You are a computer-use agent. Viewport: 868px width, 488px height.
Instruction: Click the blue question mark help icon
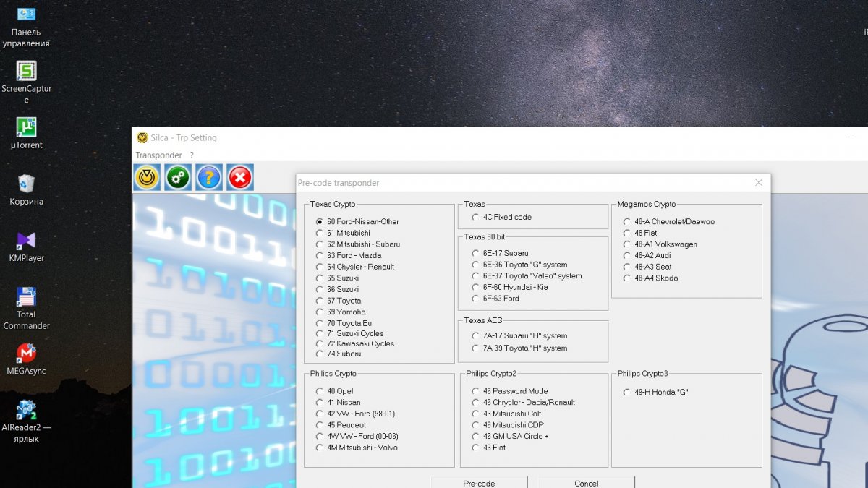pos(209,177)
